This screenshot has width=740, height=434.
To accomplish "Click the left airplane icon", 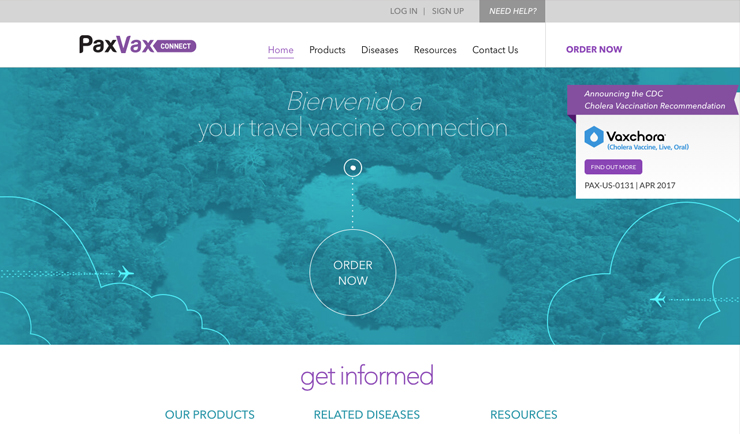I will tap(125, 273).
